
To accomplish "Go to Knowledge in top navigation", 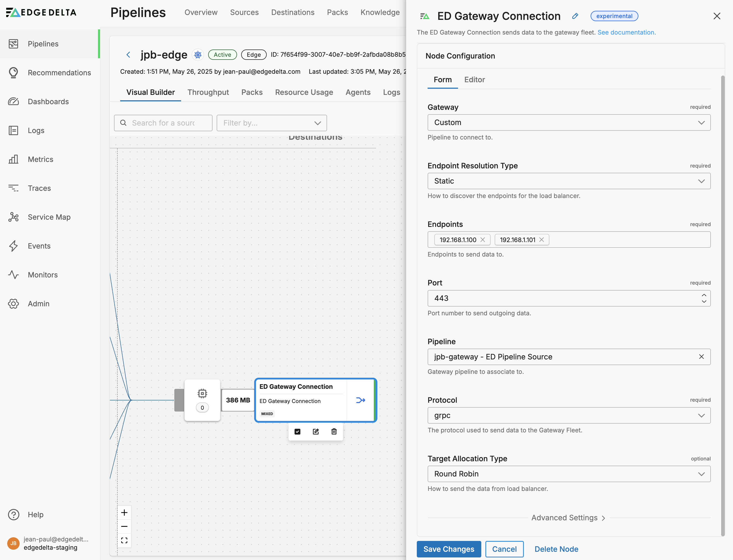I will [380, 12].
